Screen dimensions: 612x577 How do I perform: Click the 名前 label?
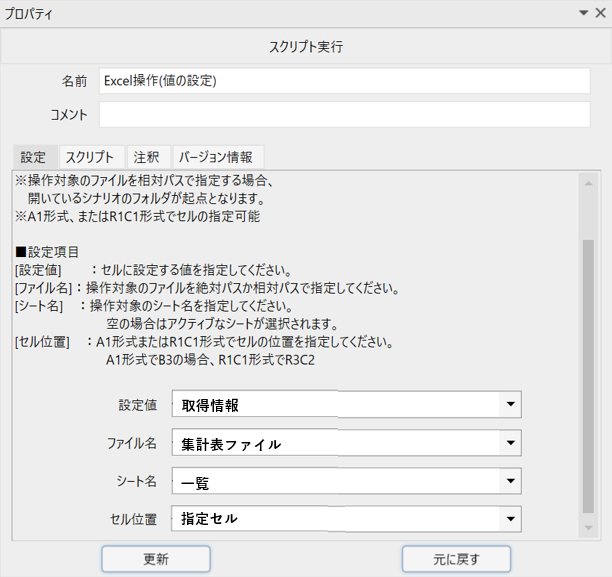coord(74,81)
